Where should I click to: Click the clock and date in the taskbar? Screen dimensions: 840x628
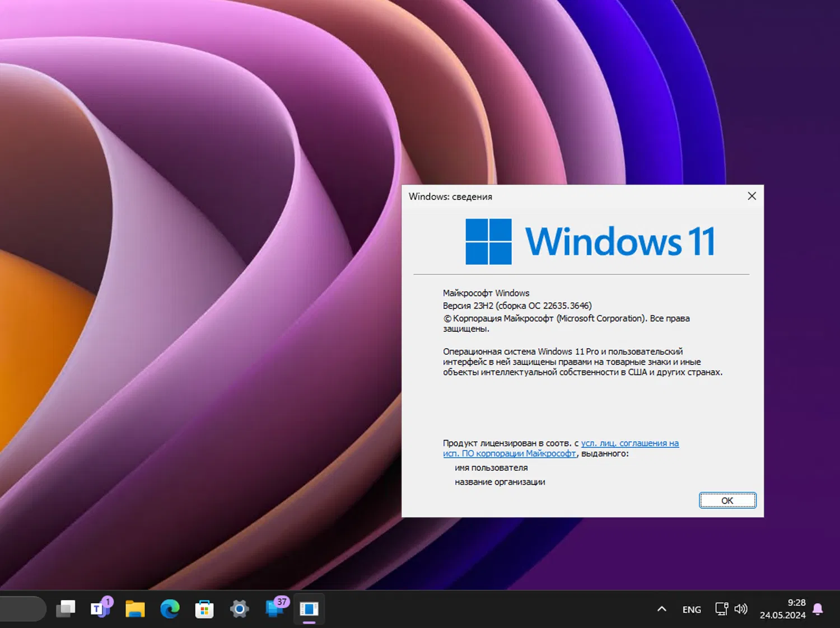click(784, 608)
